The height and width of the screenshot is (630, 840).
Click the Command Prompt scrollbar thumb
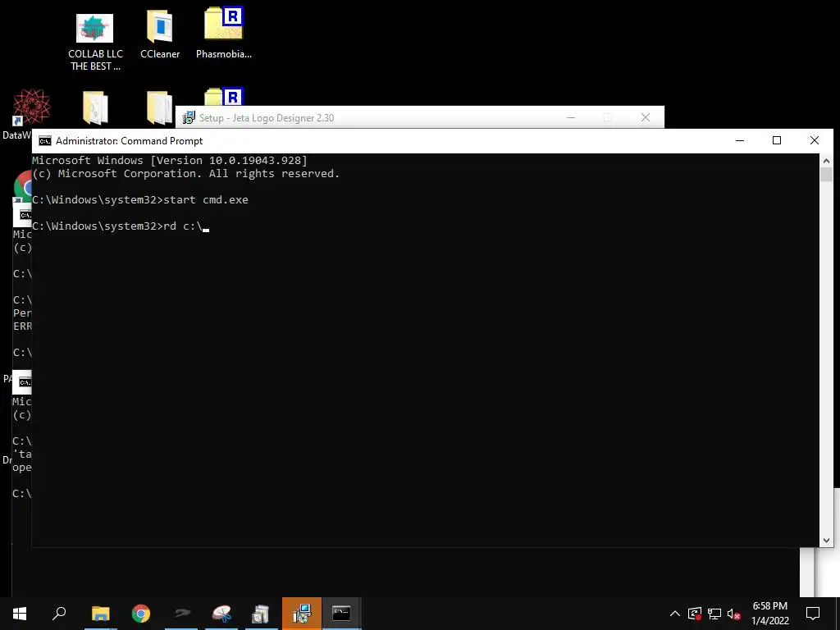click(x=826, y=175)
